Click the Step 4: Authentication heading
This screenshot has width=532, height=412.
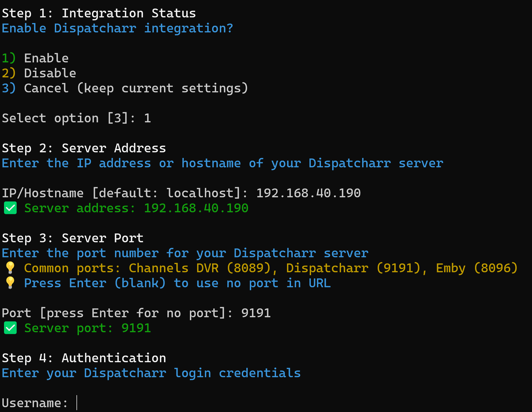pyautogui.click(x=84, y=358)
